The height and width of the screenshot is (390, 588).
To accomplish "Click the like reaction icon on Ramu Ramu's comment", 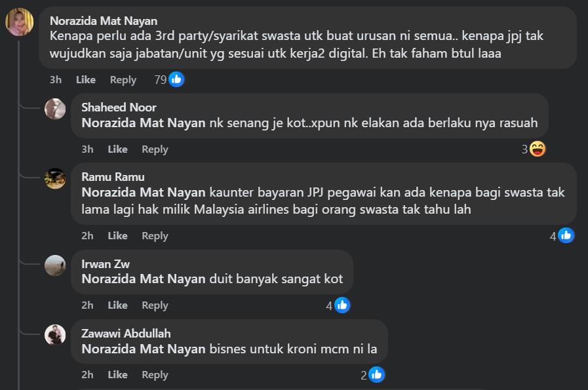I will pyautogui.click(x=566, y=235).
